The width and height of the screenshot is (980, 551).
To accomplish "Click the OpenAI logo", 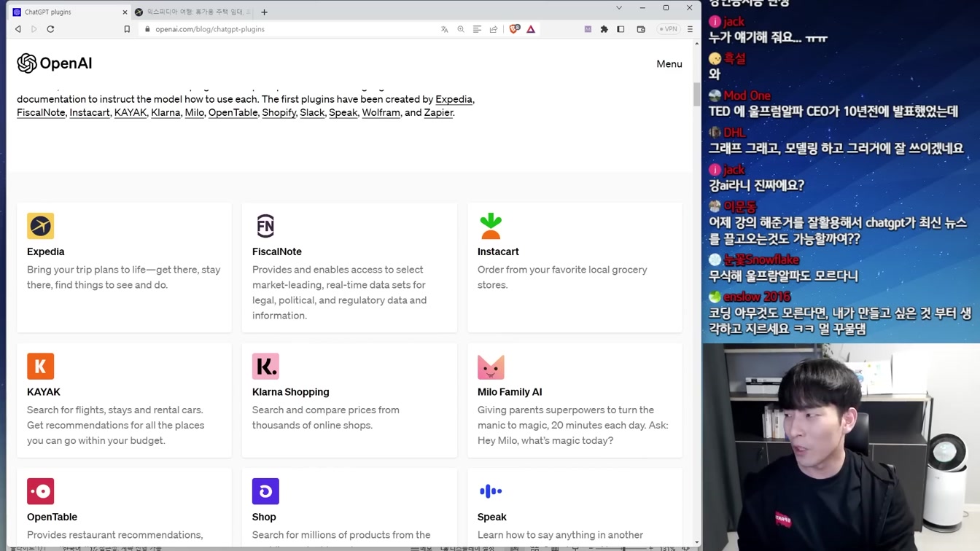I will point(55,63).
